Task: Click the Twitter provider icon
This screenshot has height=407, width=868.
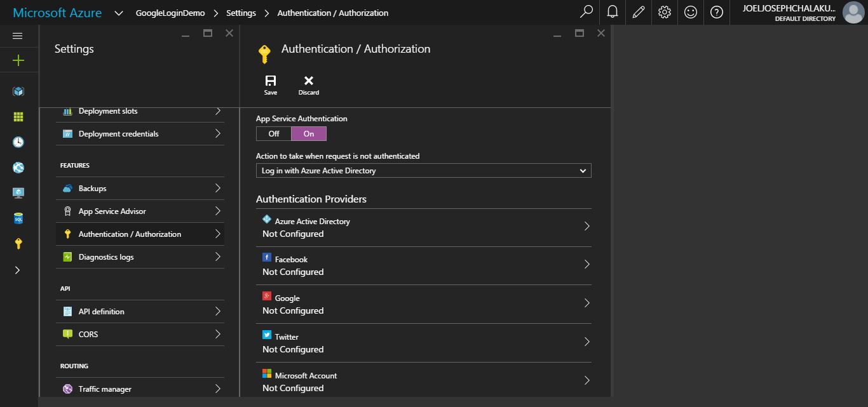Action: click(267, 335)
